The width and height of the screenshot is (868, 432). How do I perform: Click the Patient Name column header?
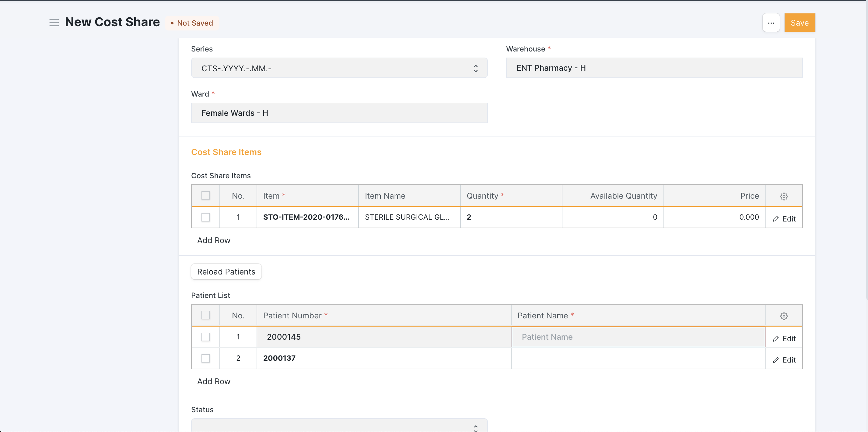click(x=638, y=315)
